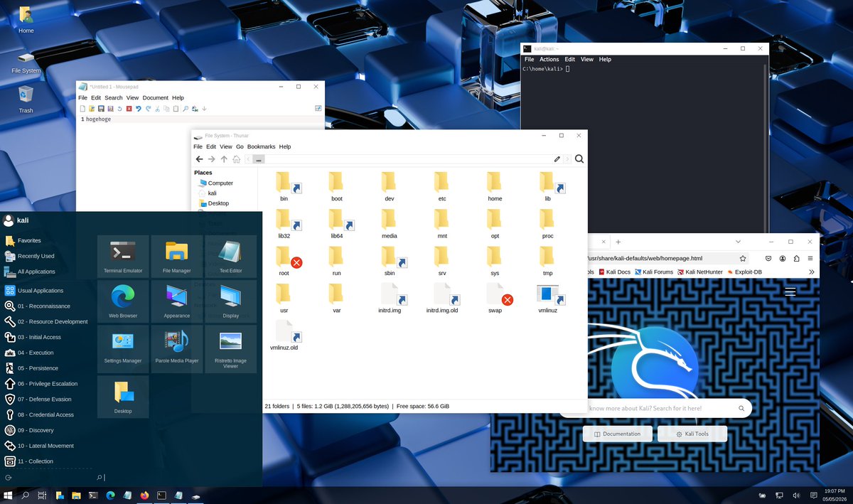Viewport: 853px width, 504px height.
Task: Open the Firefox hamburger application menu
Action: point(811,259)
